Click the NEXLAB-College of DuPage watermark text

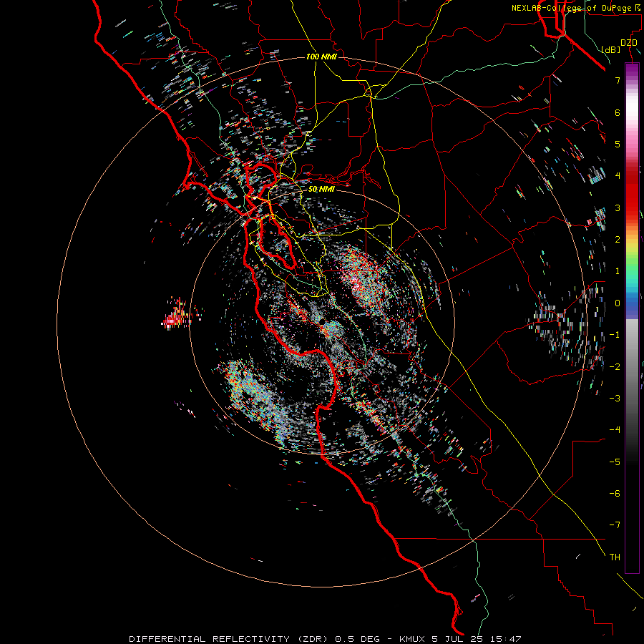[x=576, y=8]
